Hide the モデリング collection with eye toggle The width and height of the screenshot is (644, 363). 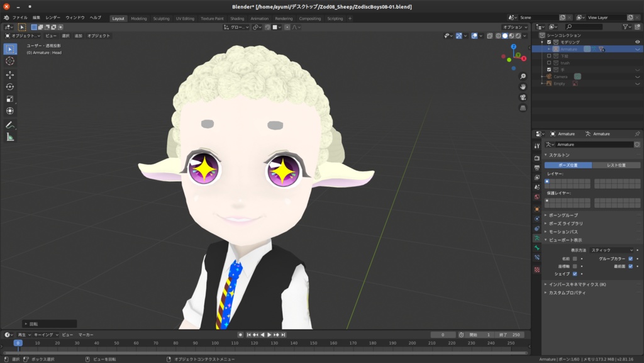636,42
